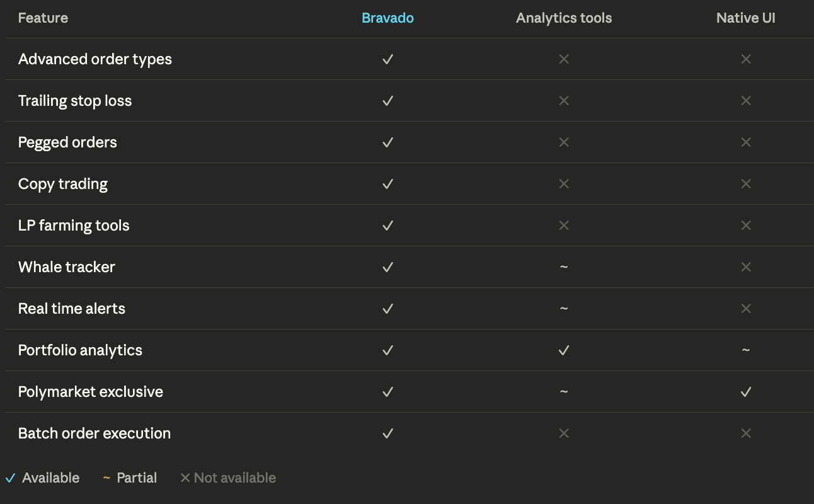Click the Not available legend entry
Screen dimensions: 814x504
point(228,478)
